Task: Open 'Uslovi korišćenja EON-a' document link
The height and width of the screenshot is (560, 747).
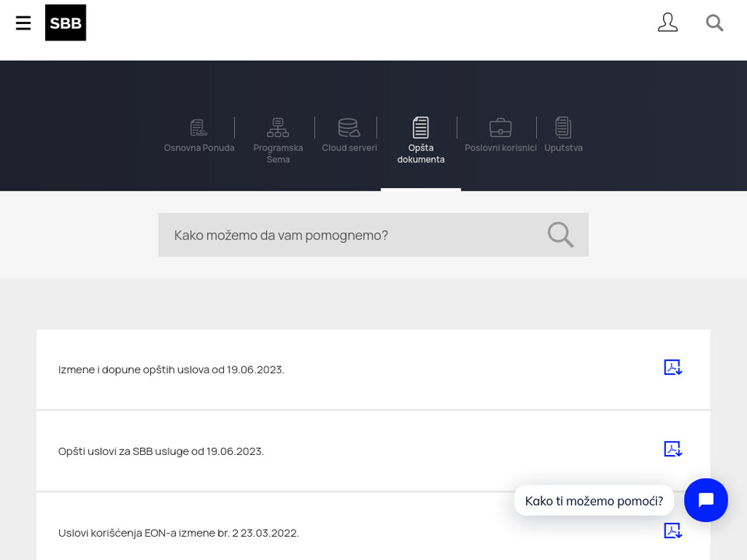Action: [178, 533]
